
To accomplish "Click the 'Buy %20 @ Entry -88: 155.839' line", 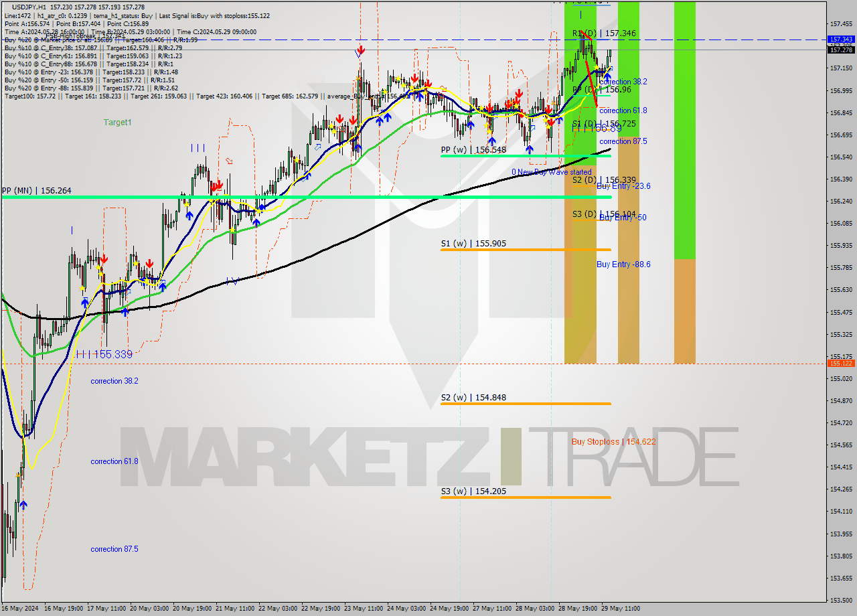I will pos(91,88).
